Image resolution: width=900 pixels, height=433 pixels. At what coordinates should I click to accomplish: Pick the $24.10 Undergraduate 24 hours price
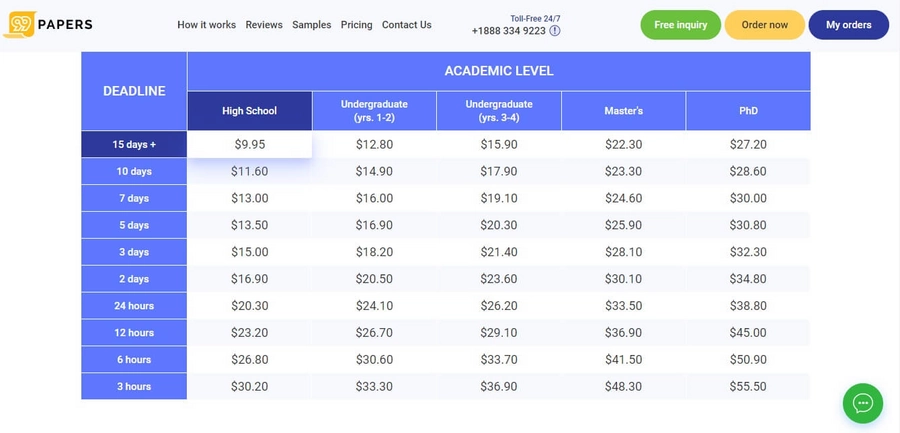click(x=374, y=306)
